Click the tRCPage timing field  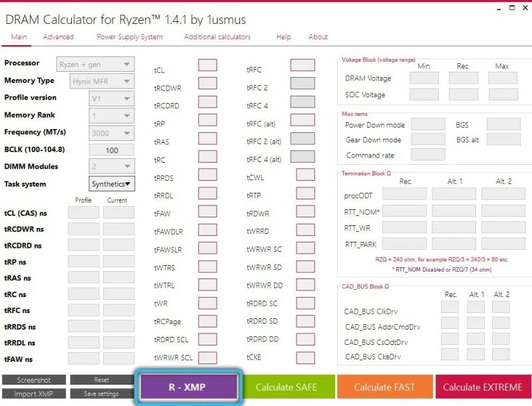207,321
